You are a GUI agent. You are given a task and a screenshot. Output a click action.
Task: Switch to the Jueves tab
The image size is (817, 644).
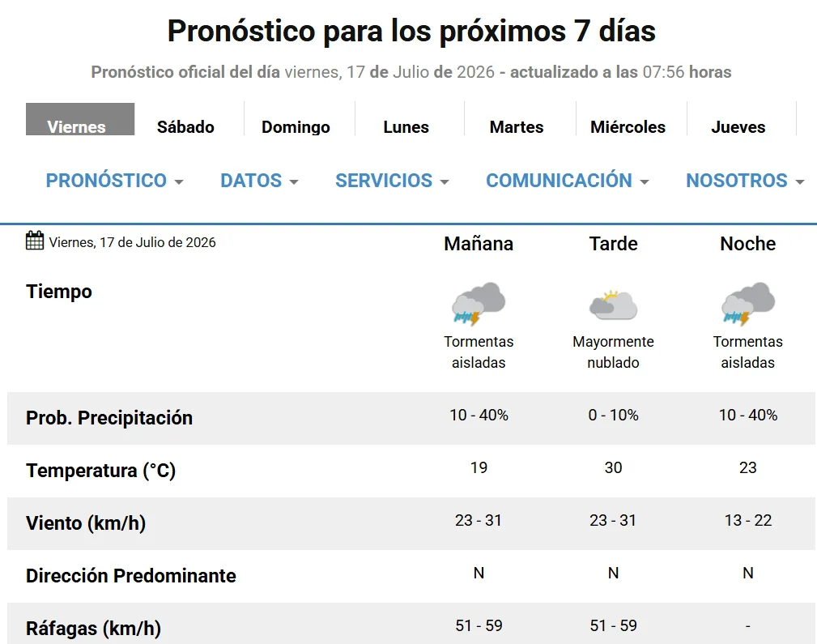point(738,126)
